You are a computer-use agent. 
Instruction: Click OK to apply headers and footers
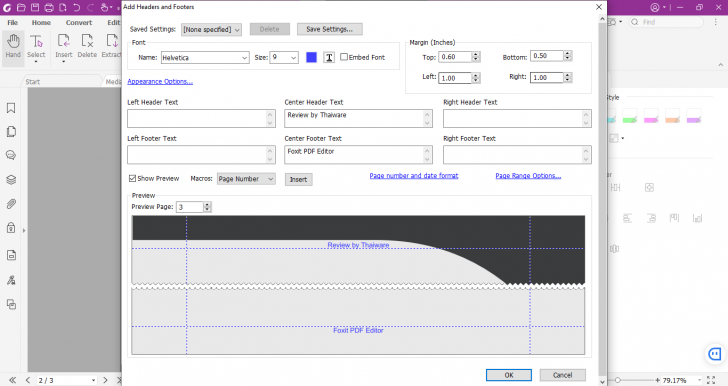509,375
